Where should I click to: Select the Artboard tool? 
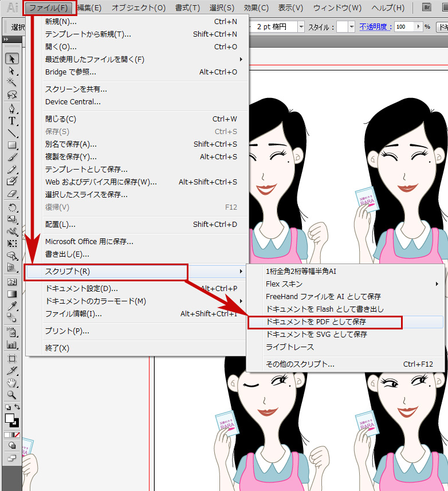coord(12,359)
